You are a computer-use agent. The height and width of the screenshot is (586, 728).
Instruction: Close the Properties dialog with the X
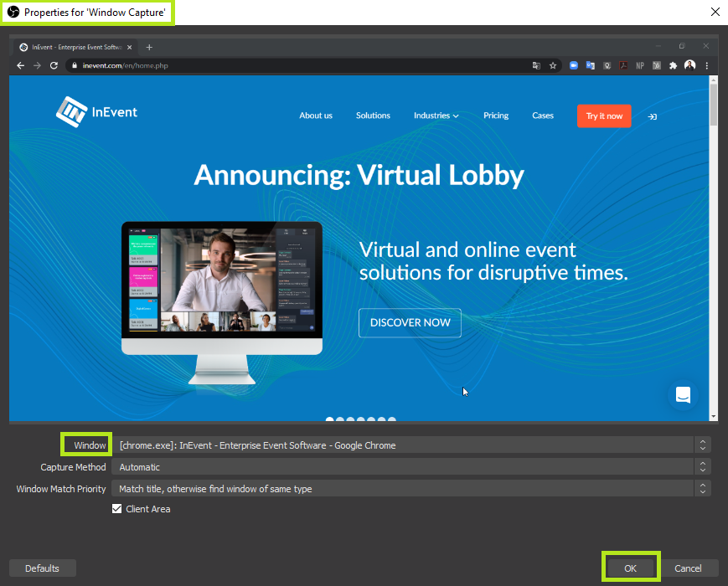click(715, 12)
